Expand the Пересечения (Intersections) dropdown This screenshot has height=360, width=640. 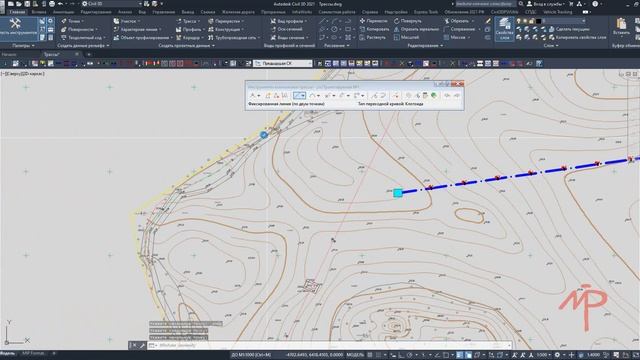(242, 21)
